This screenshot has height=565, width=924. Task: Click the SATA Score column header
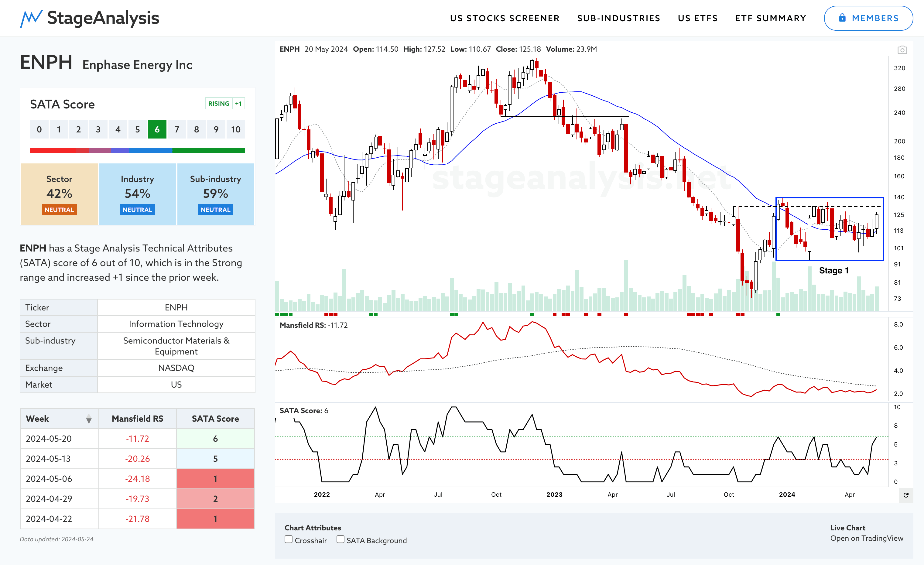pos(215,419)
